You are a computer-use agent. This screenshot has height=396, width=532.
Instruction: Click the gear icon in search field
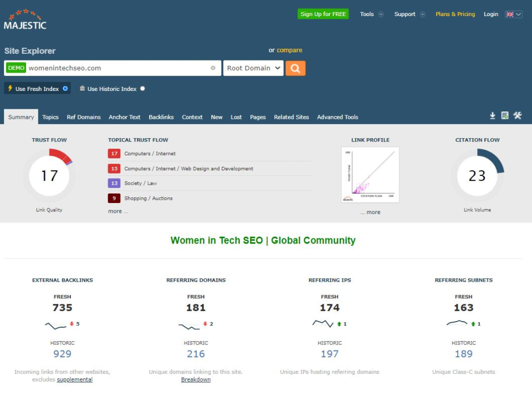tap(213, 68)
